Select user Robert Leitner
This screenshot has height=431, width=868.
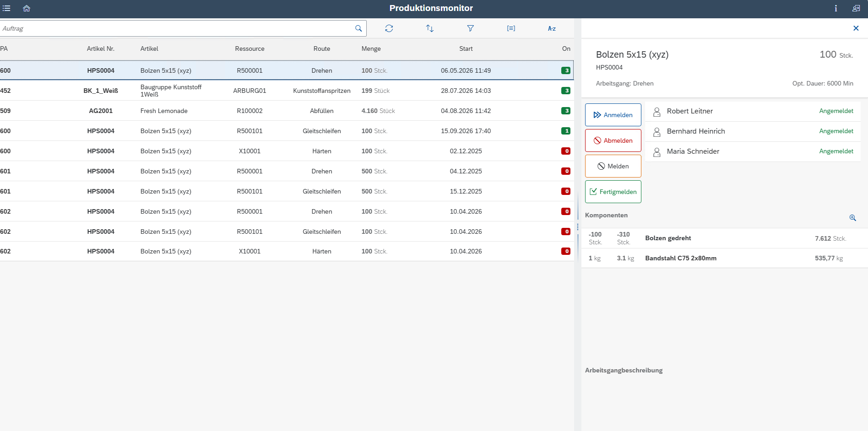753,111
